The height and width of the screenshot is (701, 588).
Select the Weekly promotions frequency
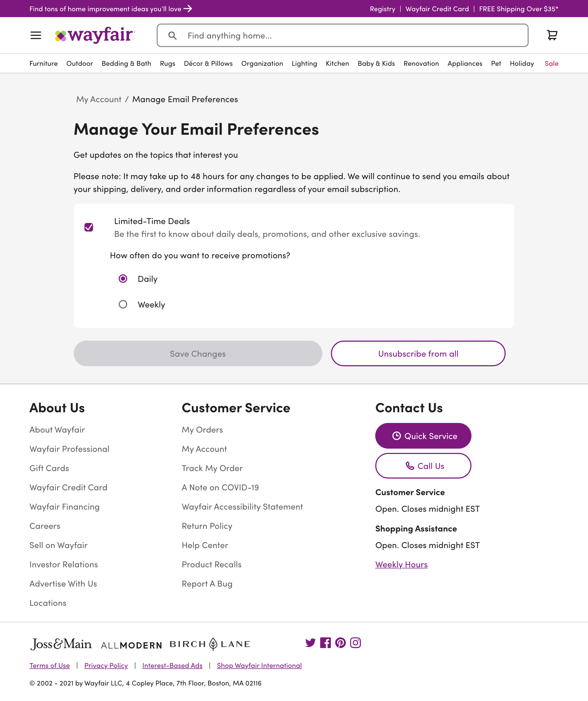(123, 304)
